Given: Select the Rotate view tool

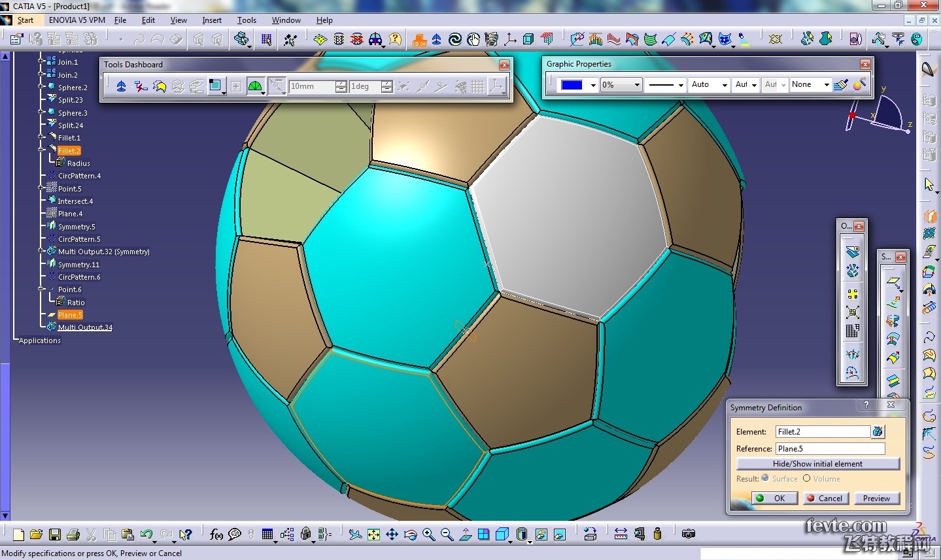Looking at the screenshot, I should coord(410,535).
